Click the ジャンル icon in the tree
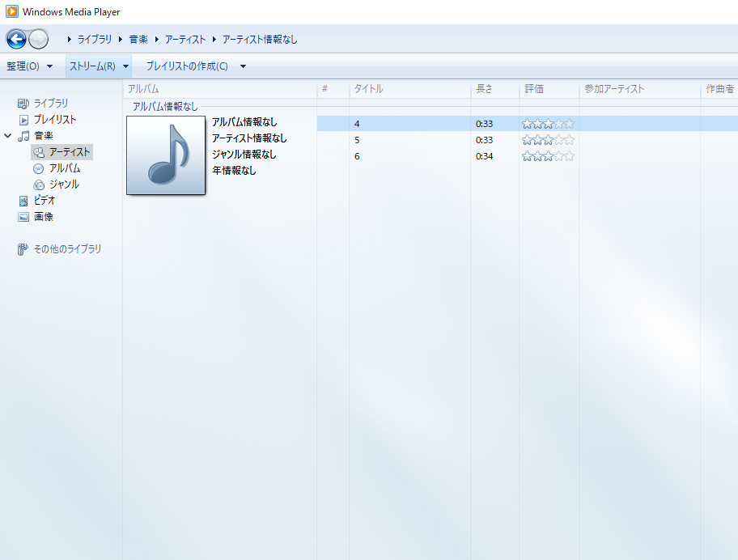 [39, 185]
